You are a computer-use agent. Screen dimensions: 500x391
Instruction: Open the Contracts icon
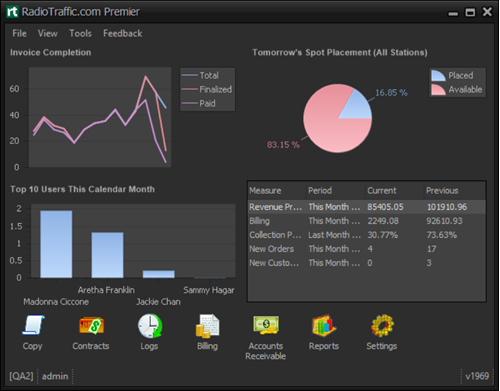(91, 326)
